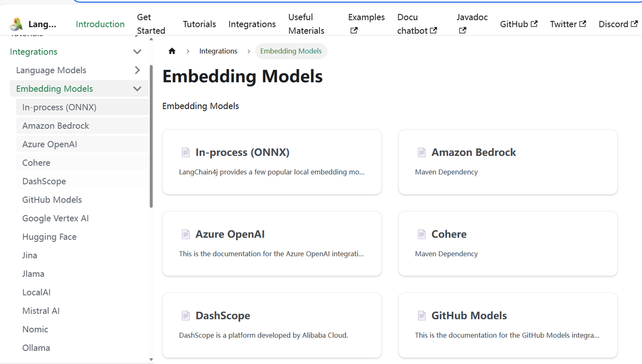This screenshot has height=364, width=642.
Task: Select Cohere in the sidebar
Action: pyautogui.click(x=82, y=163)
